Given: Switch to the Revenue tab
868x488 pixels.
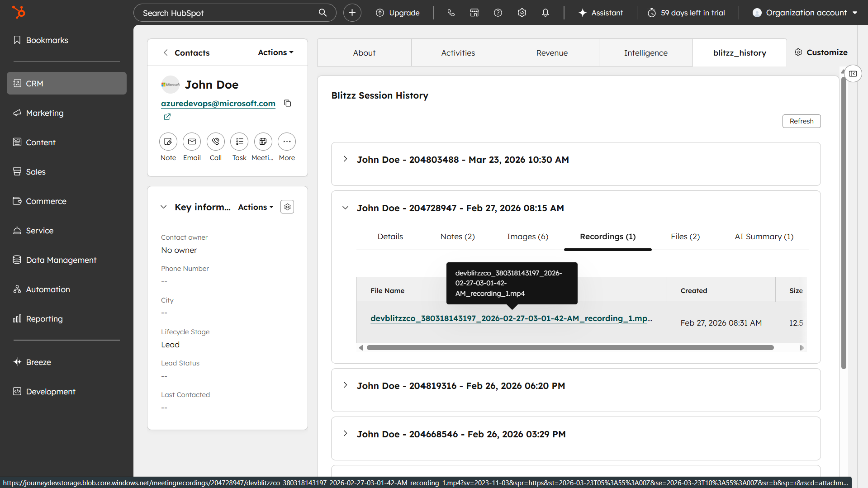Looking at the screenshot, I should click(552, 53).
